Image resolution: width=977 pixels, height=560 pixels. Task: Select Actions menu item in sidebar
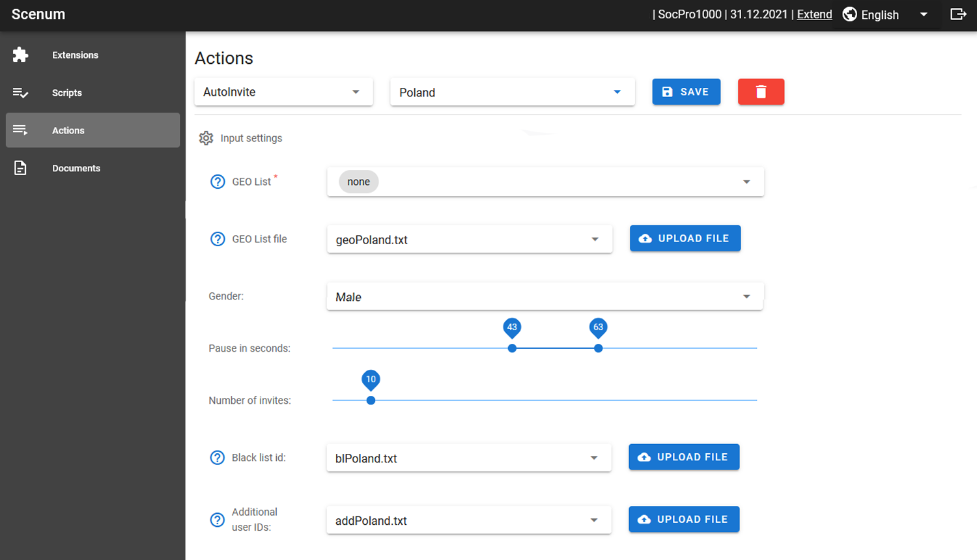[x=92, y=130]
